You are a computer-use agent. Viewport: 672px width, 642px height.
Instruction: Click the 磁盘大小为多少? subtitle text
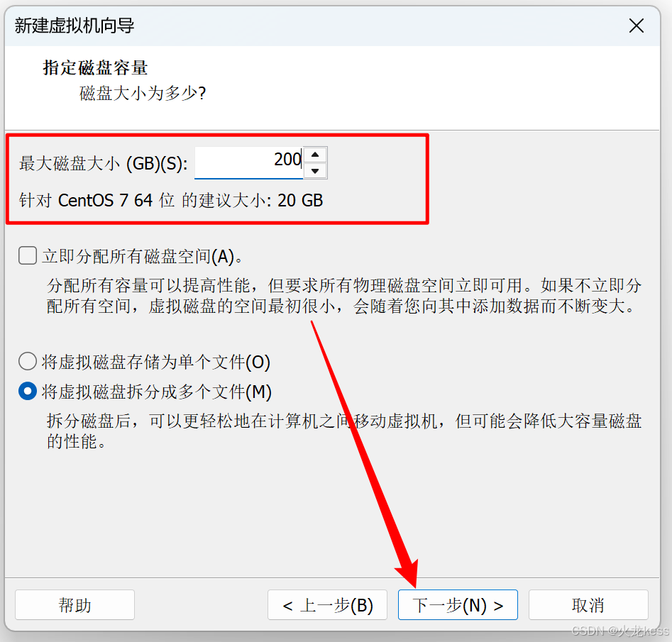143,93
